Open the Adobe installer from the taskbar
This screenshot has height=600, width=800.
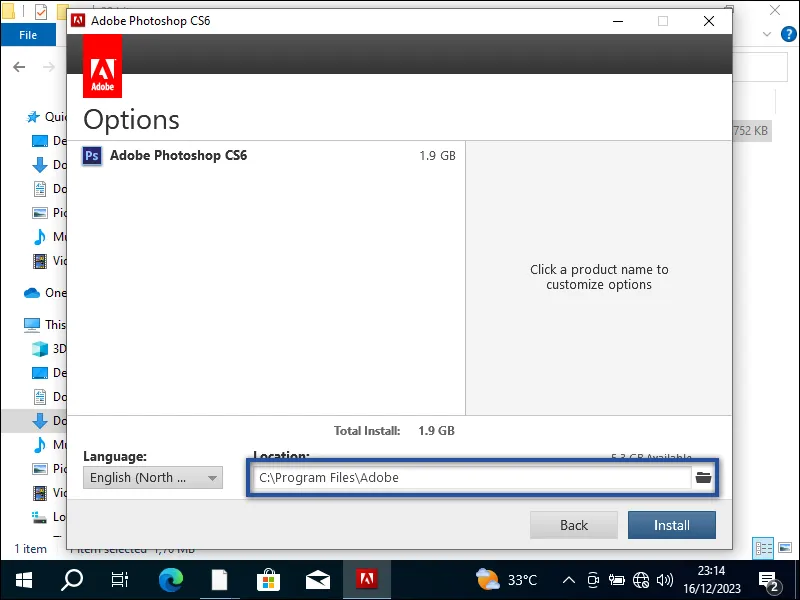tap(367, 578)
